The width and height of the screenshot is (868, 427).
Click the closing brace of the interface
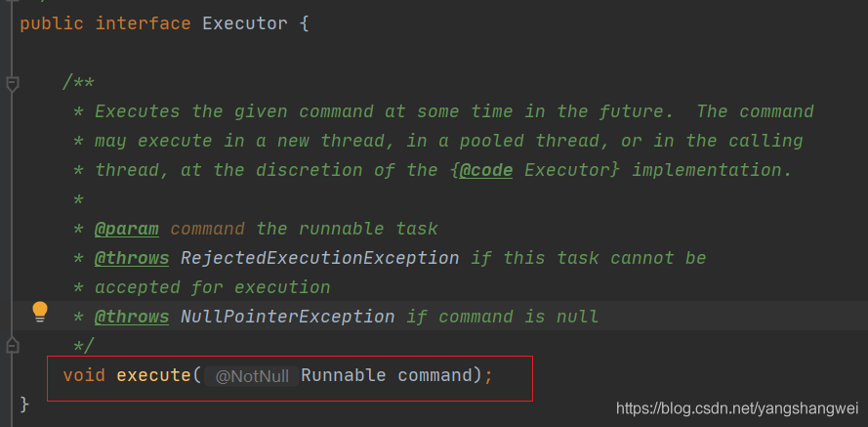click(24, 404)
